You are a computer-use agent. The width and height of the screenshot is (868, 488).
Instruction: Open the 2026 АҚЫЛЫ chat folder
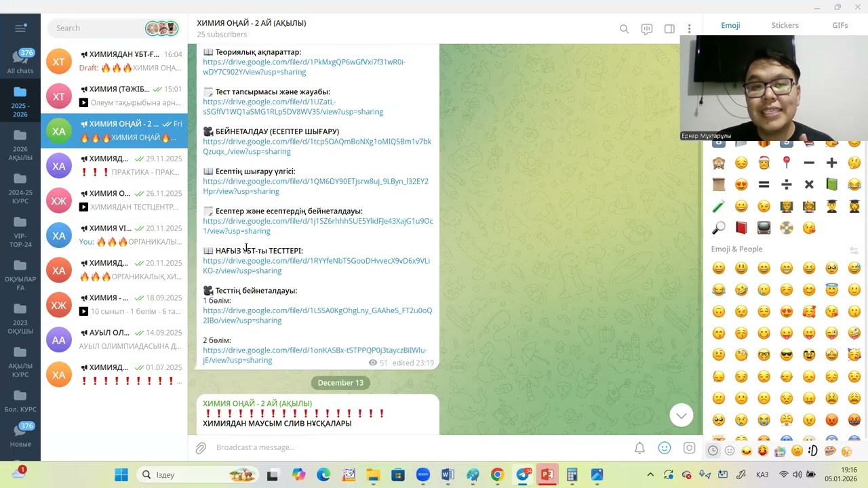[20, 144]
